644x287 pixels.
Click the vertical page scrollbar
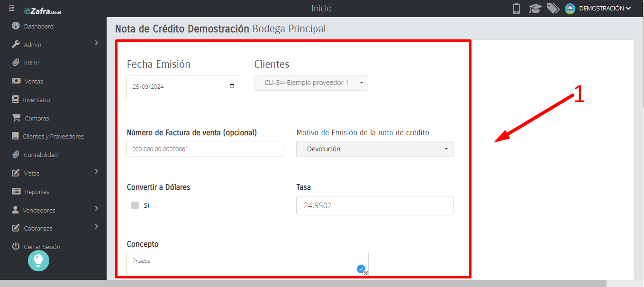pyautogui.click(x=643, y=55)
